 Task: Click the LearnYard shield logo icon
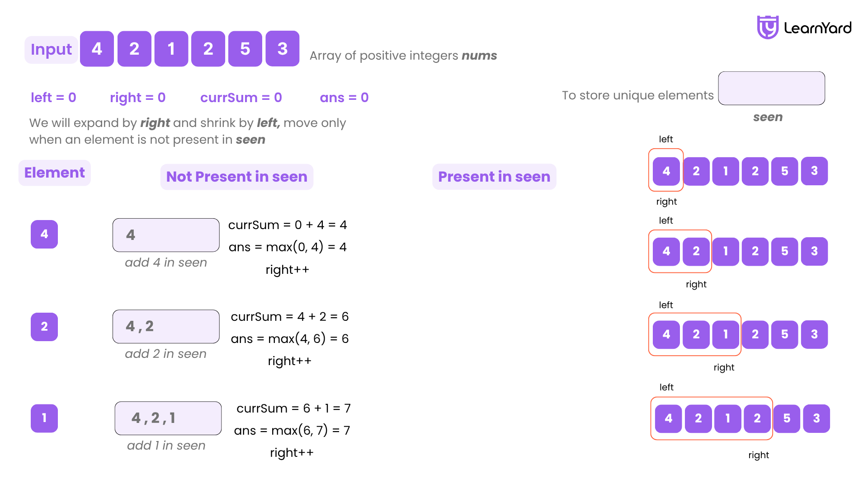tap(768, 27)
